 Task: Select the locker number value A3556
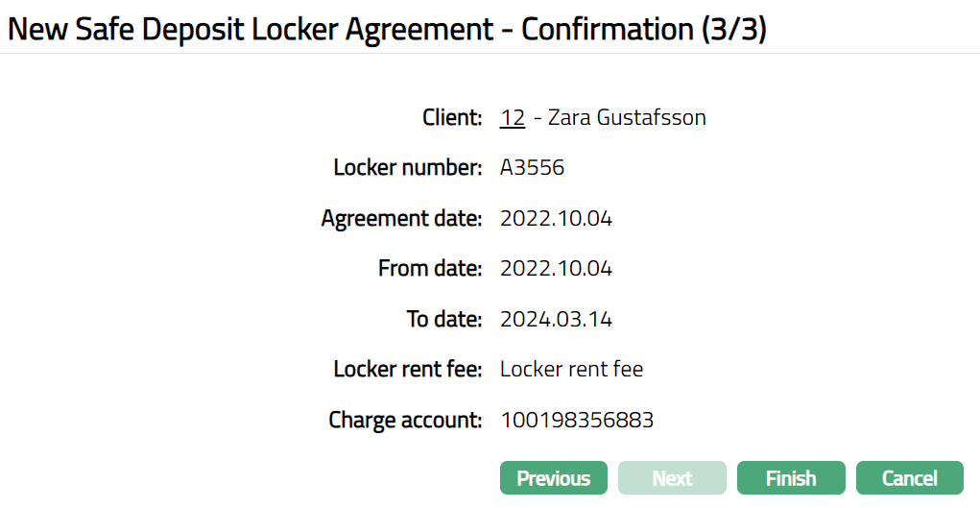(x=532, y=168)
